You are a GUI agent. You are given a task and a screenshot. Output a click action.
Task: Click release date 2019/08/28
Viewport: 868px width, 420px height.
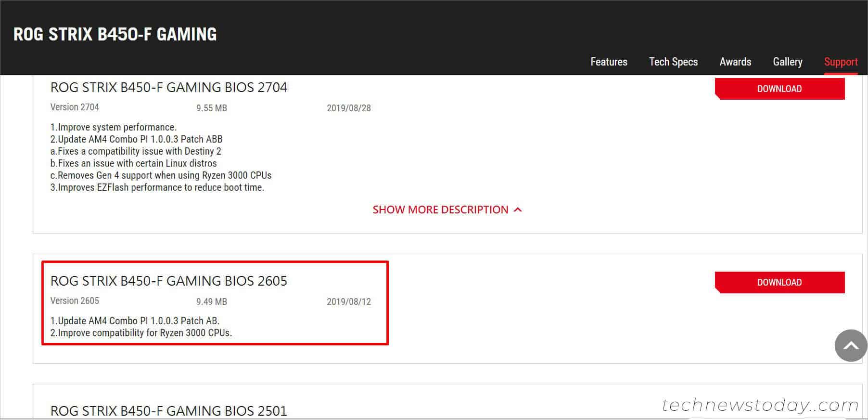point(349,108)
